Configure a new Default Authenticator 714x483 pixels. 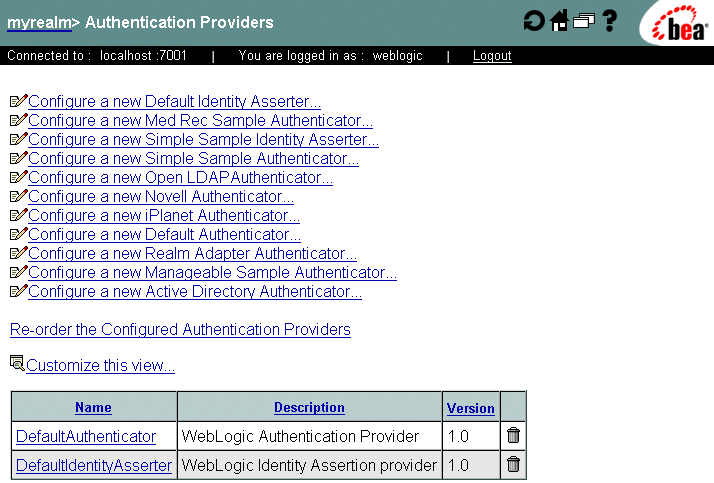coord(164,235)
